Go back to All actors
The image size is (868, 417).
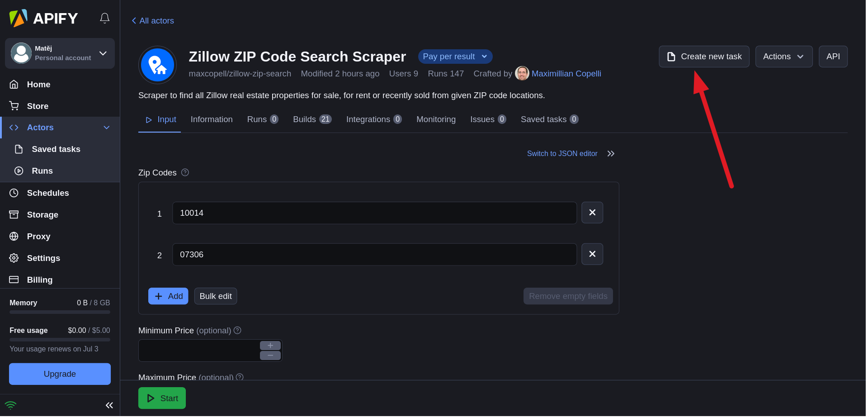click(153, 21)
